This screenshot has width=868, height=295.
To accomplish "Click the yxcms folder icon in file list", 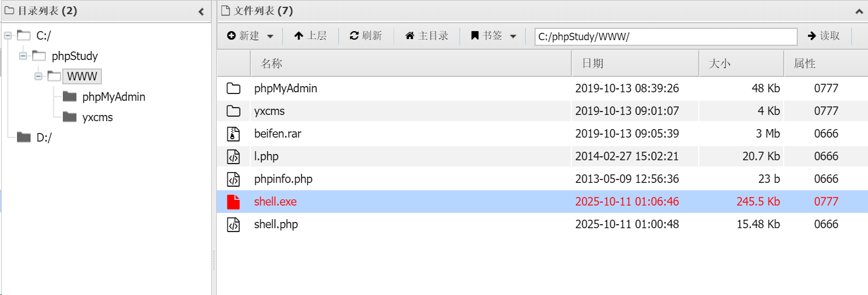I will click(233, 111).
